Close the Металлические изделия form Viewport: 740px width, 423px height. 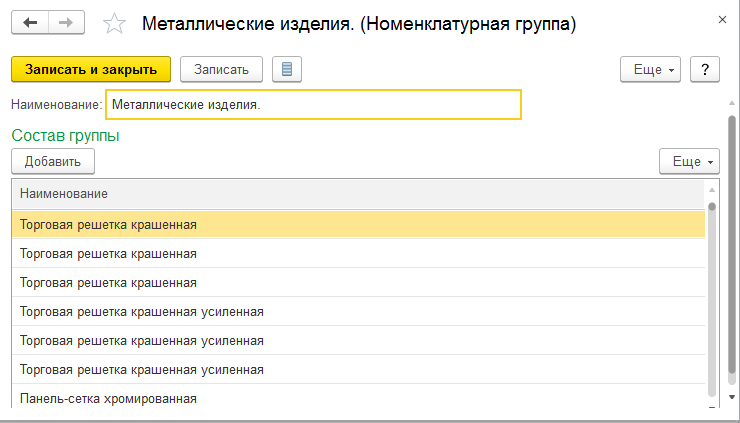click(x=722, y=20)
